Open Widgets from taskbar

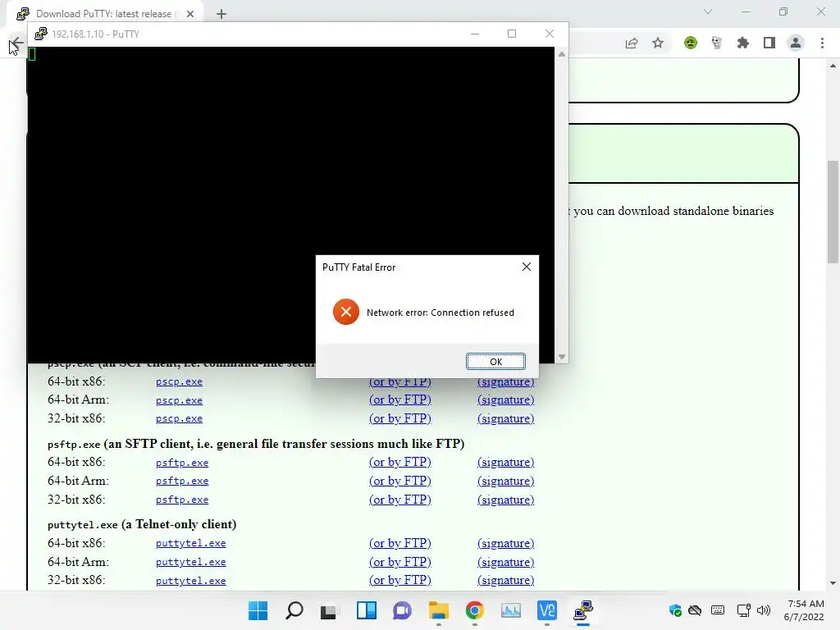coord(367,610)
